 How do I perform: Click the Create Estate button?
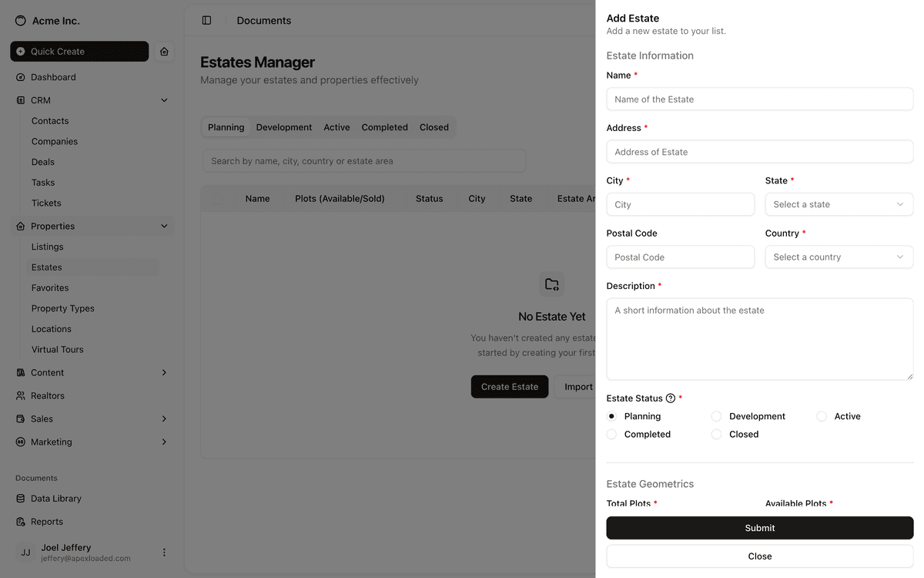coord(509,386)
